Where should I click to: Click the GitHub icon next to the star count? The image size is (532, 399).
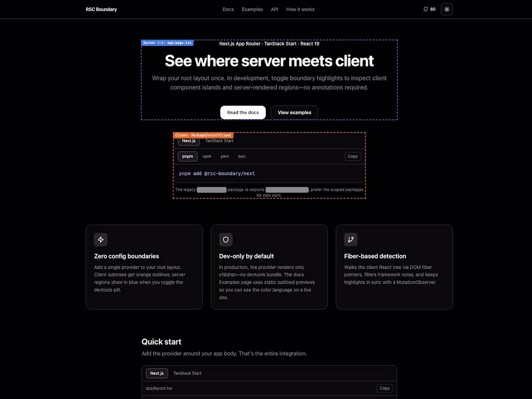pyautogui.click(x=426, y=9)
